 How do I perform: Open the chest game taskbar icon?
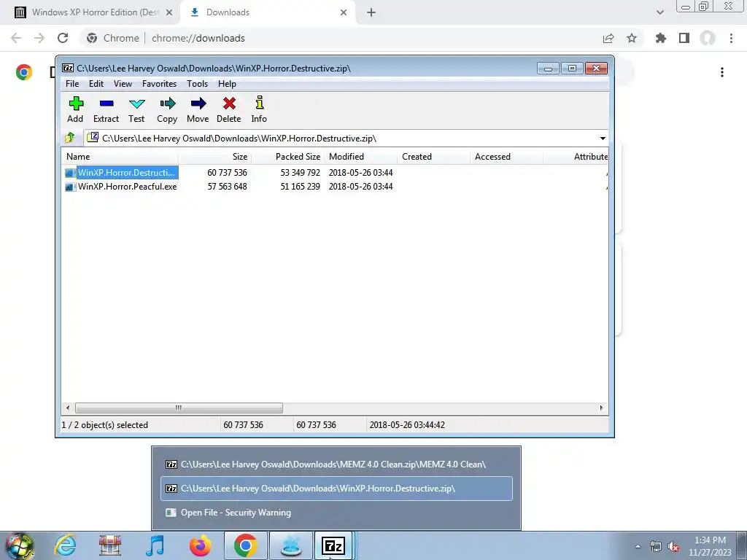(x=109, y=545)
